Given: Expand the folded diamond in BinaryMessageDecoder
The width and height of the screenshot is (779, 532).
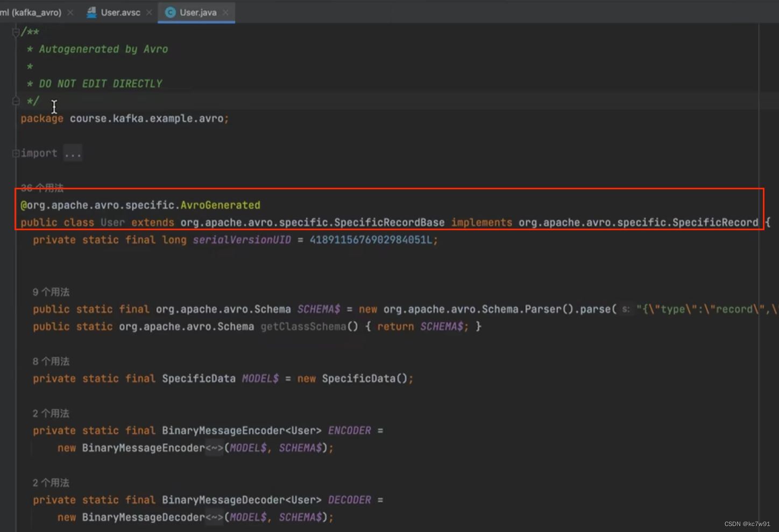Looking at the screenshot, I should (x=214, y=517).
